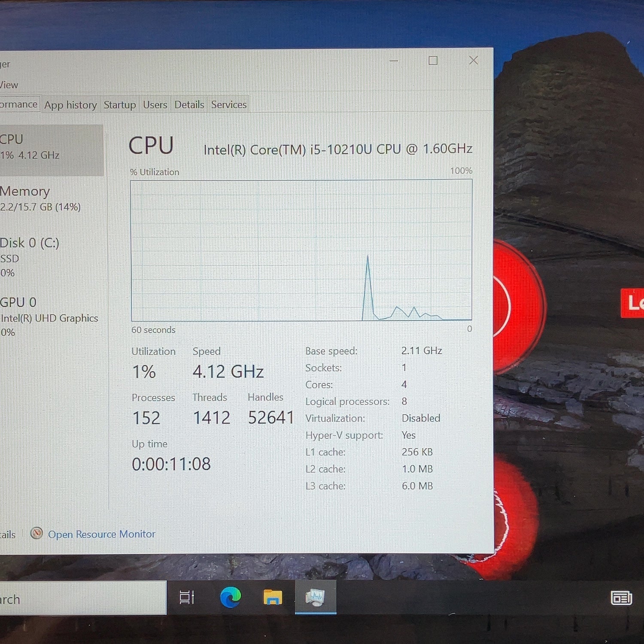644x644 pixels.
Task: Open the Services tab
Action: pos(229,105)
